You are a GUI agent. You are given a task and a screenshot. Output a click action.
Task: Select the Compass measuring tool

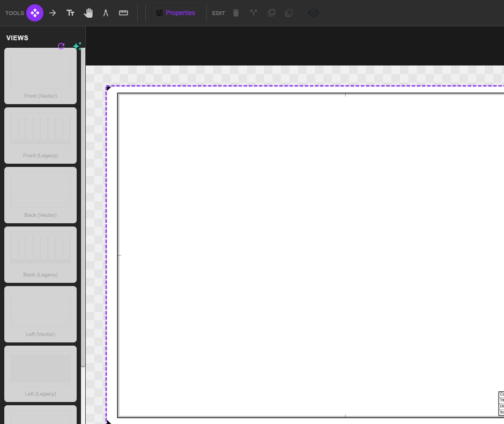(106, 12)
